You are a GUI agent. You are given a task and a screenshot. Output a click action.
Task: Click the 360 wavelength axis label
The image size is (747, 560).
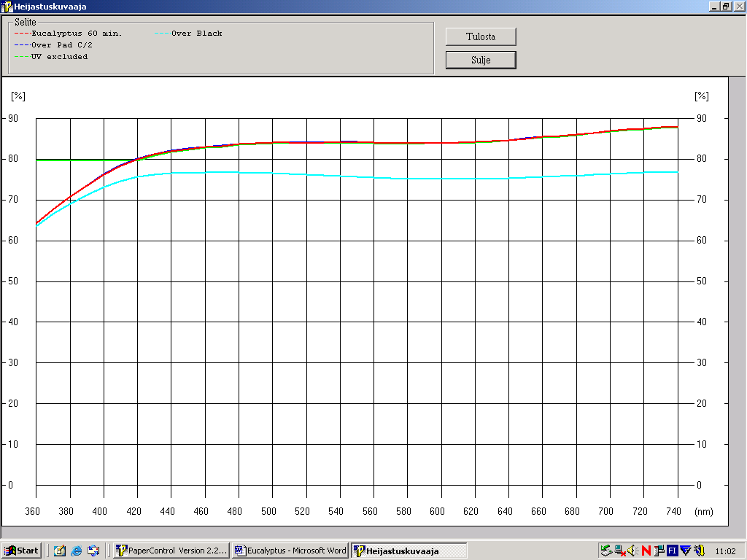pyautogui.click(x=32, y=511)
